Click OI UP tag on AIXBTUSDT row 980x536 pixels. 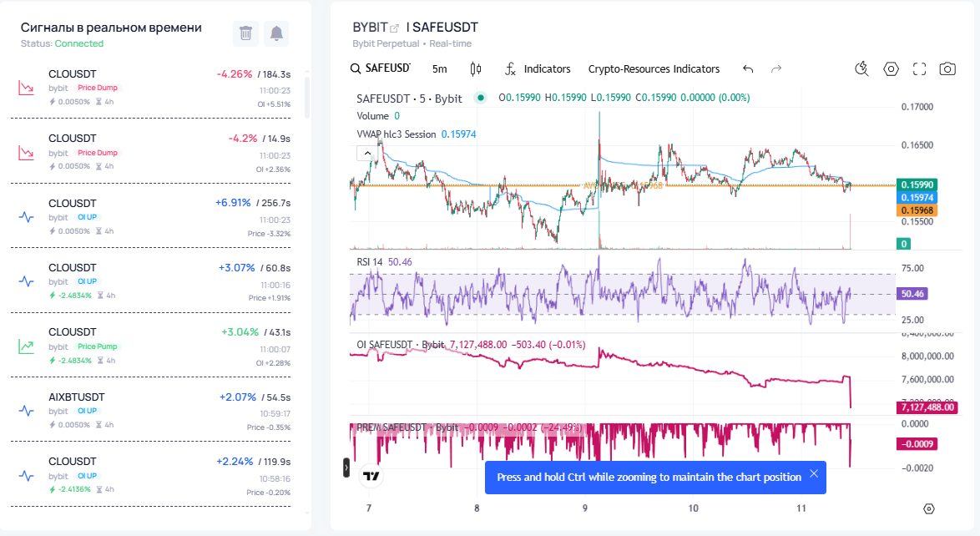click(x=88, y=411)
